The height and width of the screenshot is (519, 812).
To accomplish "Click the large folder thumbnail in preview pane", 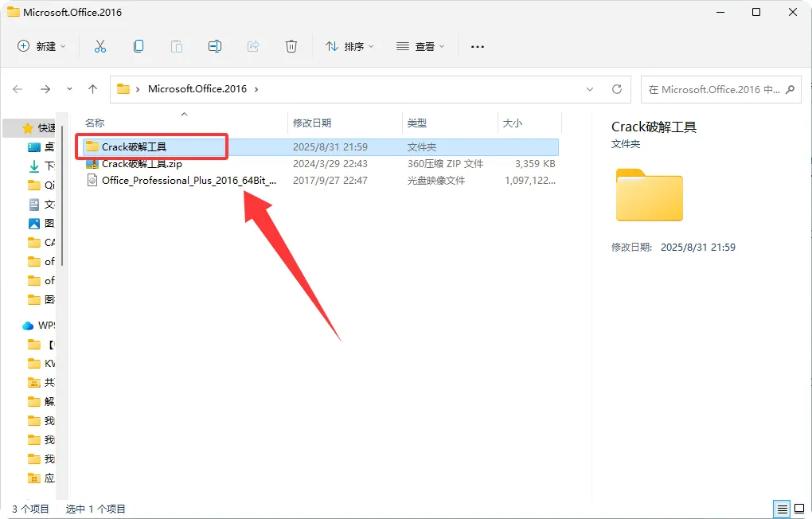I will coord(650,195).
